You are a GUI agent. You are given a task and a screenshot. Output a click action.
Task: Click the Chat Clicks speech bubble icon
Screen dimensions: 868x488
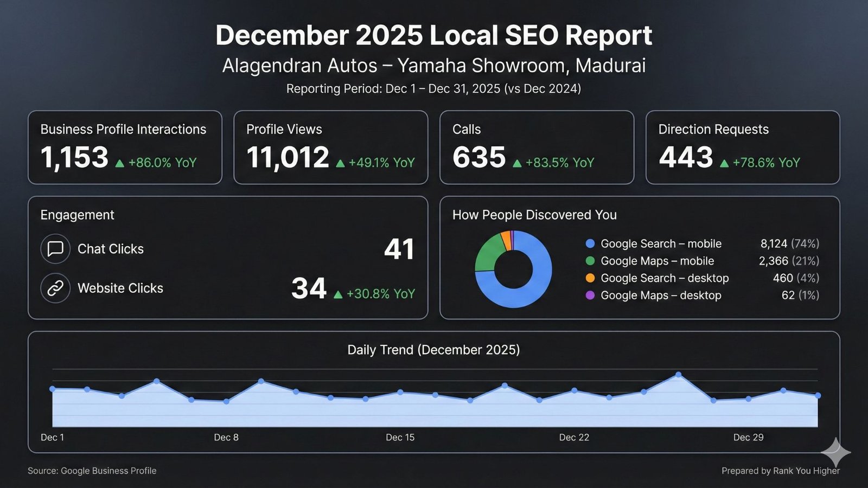pos(55,249)
